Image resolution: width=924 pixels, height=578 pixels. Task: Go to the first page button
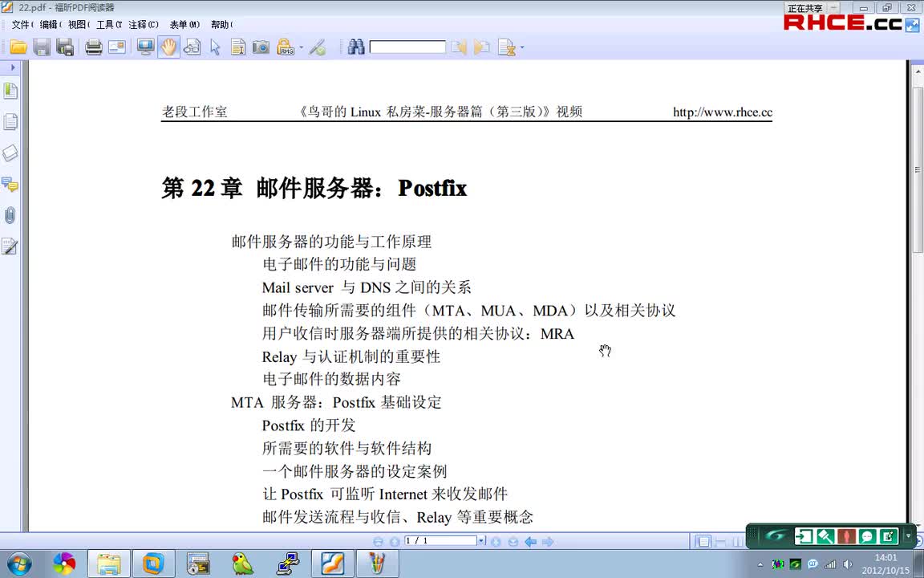pyautogui.click(x=379, y=541)
